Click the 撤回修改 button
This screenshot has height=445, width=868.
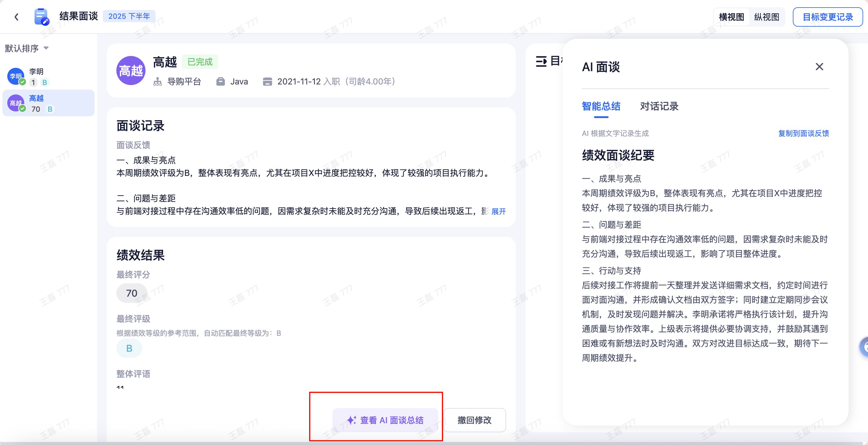[x=474, y=420]
